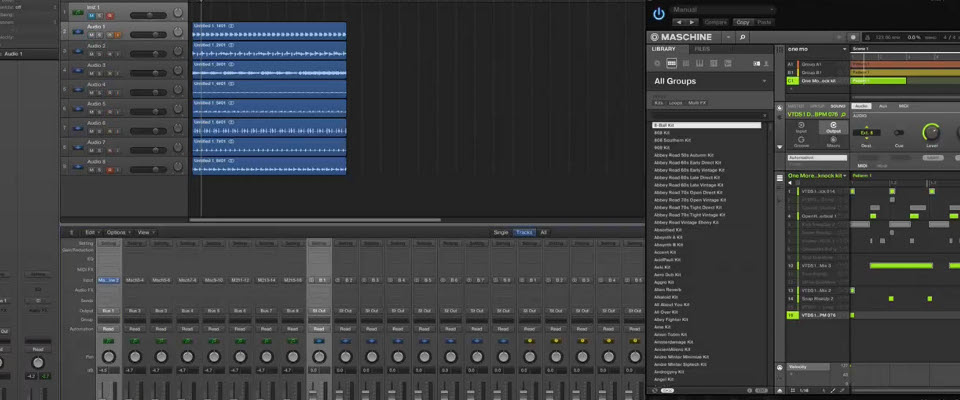Click the Maschine record button
Image resolution: width=960 pixels, height=400 pixels.
853,37
